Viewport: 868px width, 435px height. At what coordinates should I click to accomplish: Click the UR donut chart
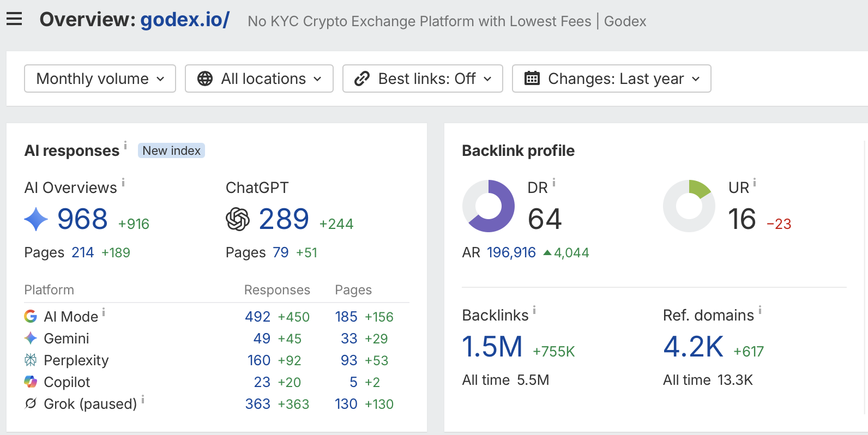point(689,206)
